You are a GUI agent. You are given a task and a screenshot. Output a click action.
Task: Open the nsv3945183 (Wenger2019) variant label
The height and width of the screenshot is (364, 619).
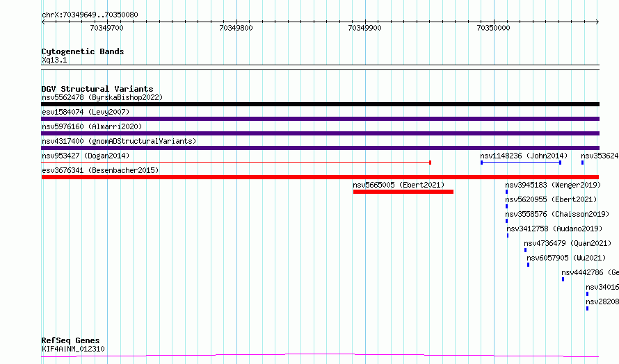coord(553,185)
